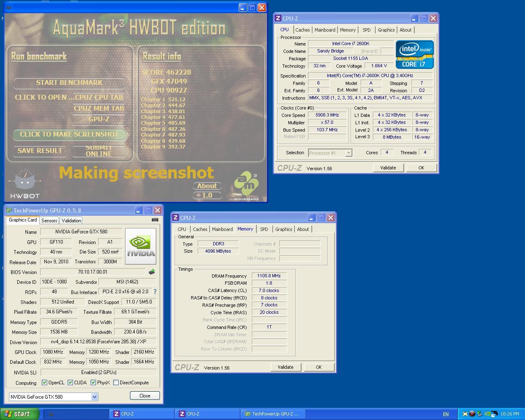The width and height of the screenshot is (525, 420).
Task: Click the Bus Interface question mark icon
Action: pyautogui.click(x=155, y=292)
